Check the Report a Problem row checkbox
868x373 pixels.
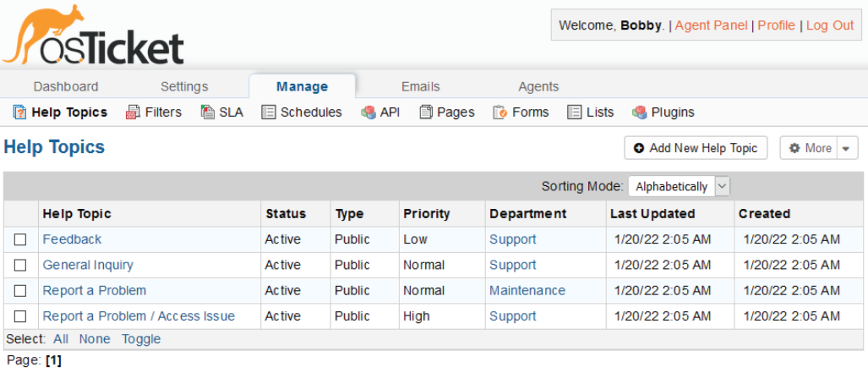click(20, 290)
